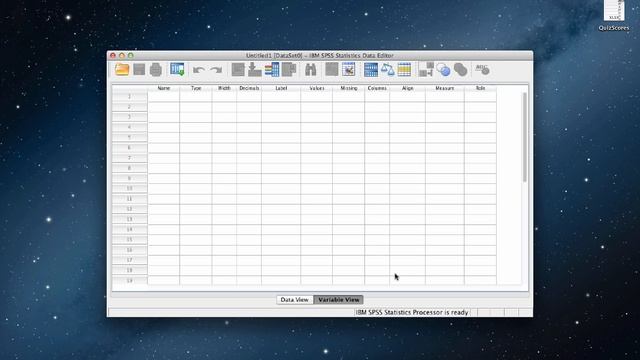Screen dimensions: 640x360
Task: Click the Select cases icon
Action: (404, 69)
